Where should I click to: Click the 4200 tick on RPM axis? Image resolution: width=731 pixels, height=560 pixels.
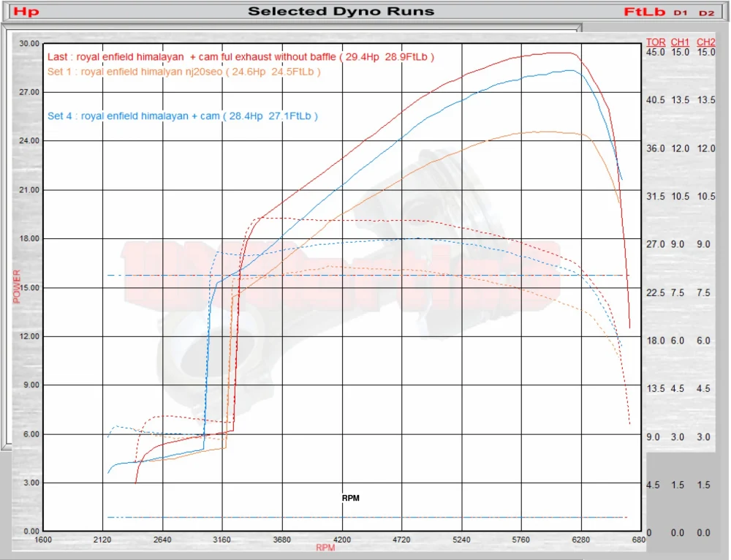coord(341,540)
